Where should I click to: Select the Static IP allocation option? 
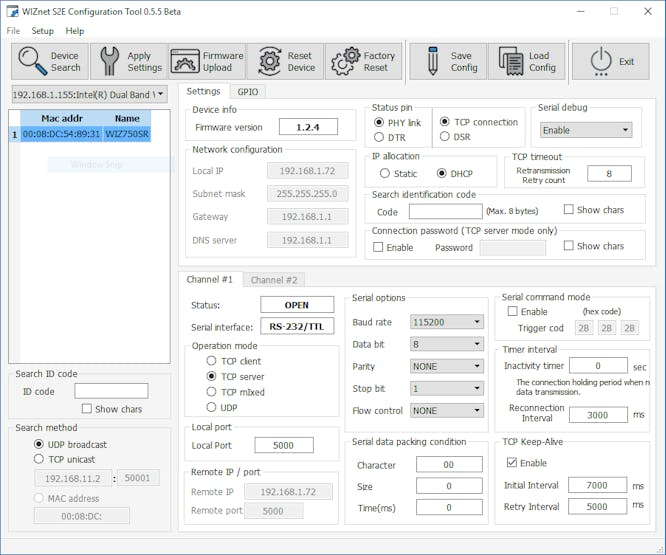[x=384, y=174]
